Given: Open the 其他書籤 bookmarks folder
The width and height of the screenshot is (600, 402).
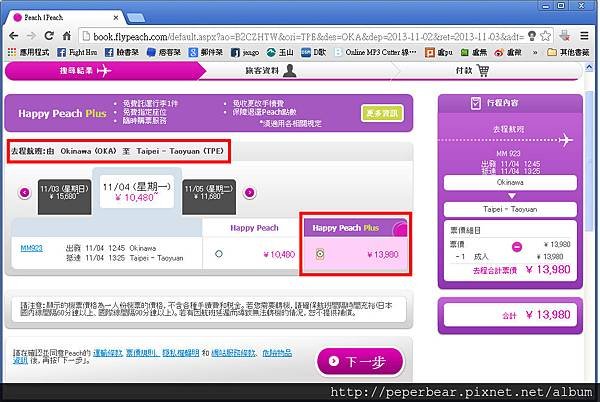Looking at the screenshot, I should coord(568,52).
